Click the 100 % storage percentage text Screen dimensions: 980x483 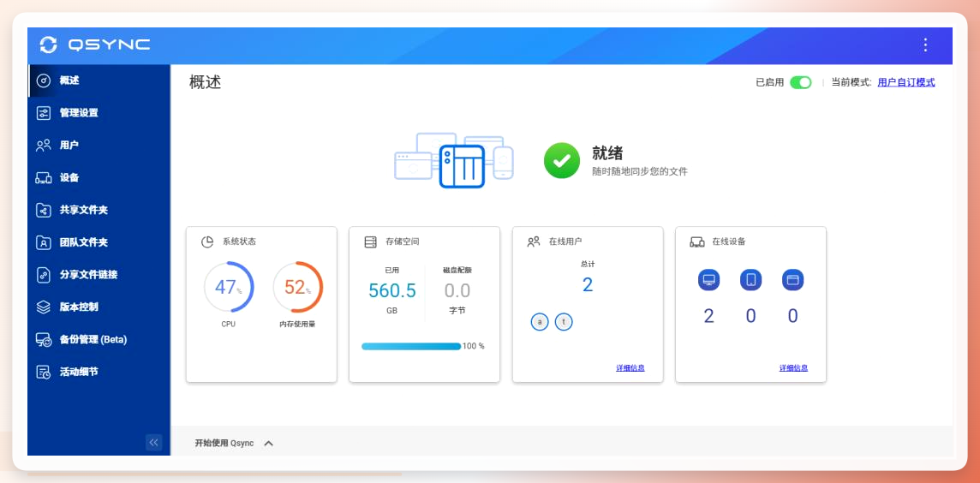click(x=474, y=346)
